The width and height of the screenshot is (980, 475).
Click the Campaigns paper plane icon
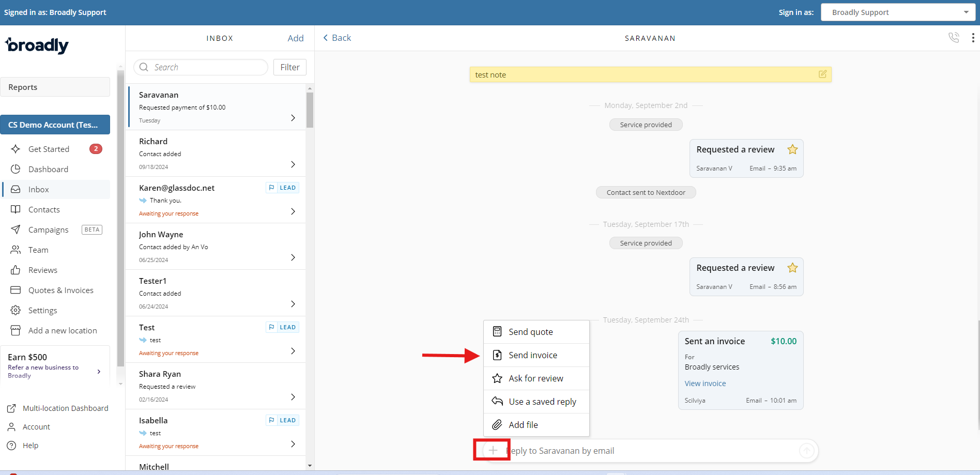(16, 229)
